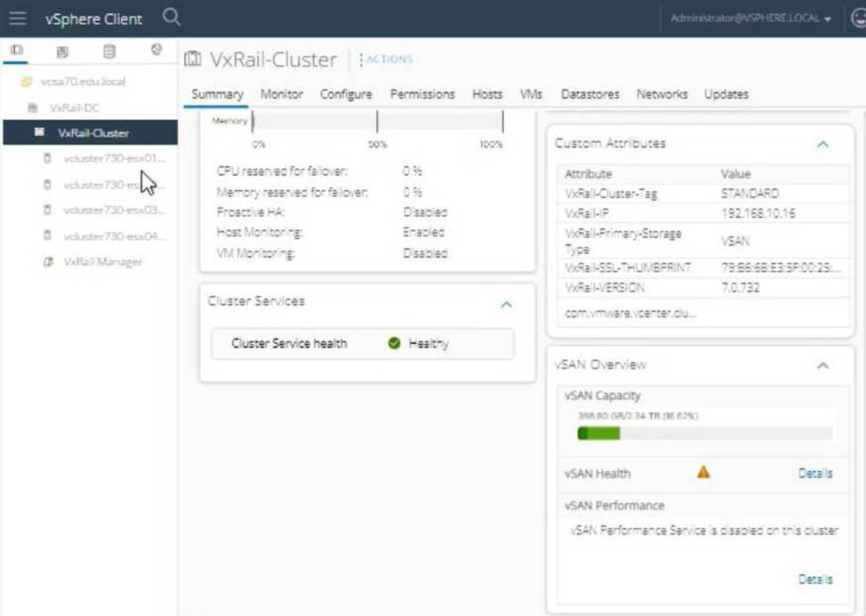
Task: Click the Proactive HA Disabled value
Action: 425,212
